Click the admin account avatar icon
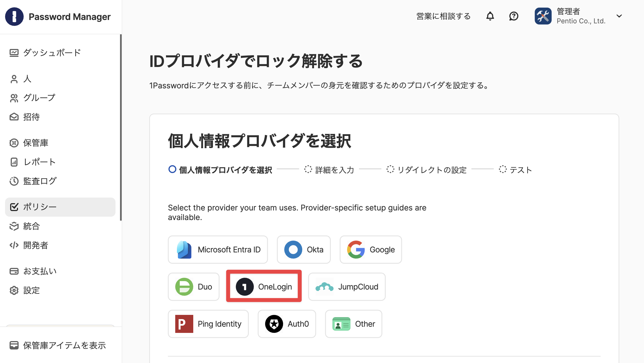This screenshot has height=363, width=644. pyautogui.click(x=543, y=16)
